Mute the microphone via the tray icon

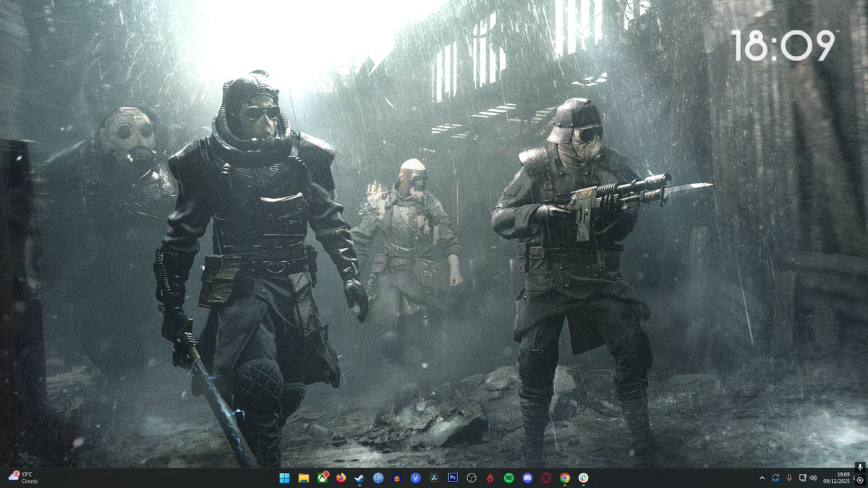788,478
